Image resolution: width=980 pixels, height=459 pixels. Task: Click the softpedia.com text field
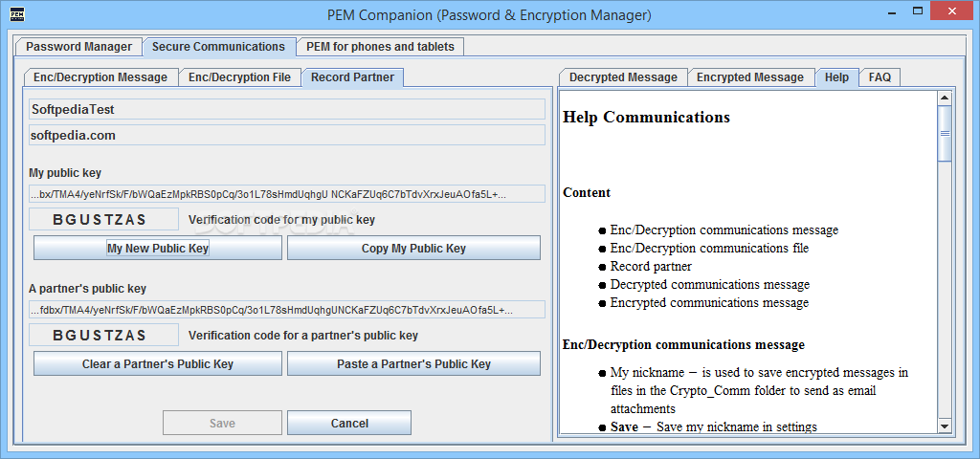coord(287,135)
